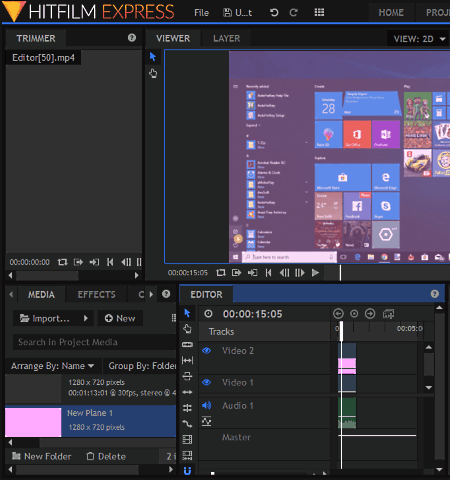Screen dimensions: 450x480
Task: Switch to the VIEWER tab
Action: 173,38
